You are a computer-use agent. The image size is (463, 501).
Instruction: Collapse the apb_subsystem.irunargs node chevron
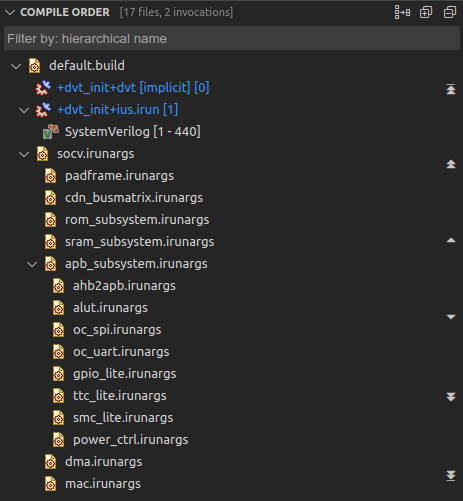32,264
